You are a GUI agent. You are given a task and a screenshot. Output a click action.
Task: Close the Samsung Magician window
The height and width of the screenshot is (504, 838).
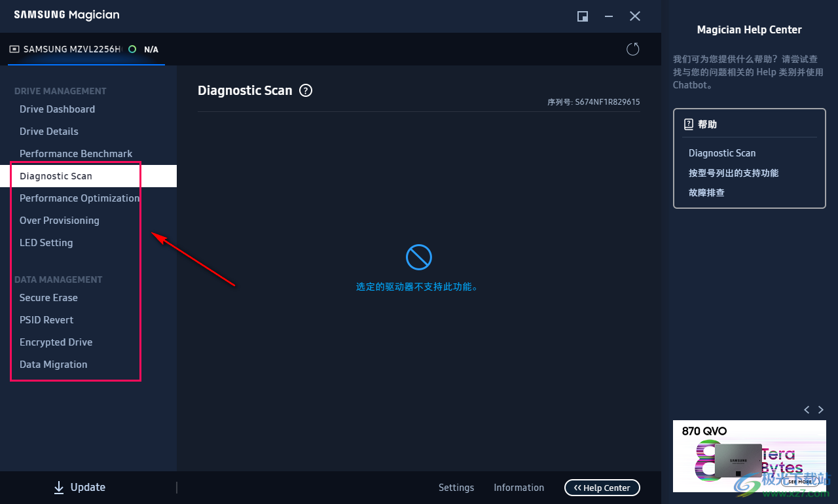point(635,16)
